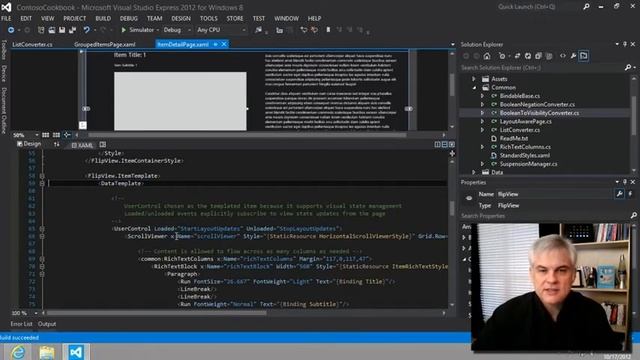This screenshot has width=640, height=360.
Task: Expand the Assets folder arrow
Action: [x=474, y=79]
